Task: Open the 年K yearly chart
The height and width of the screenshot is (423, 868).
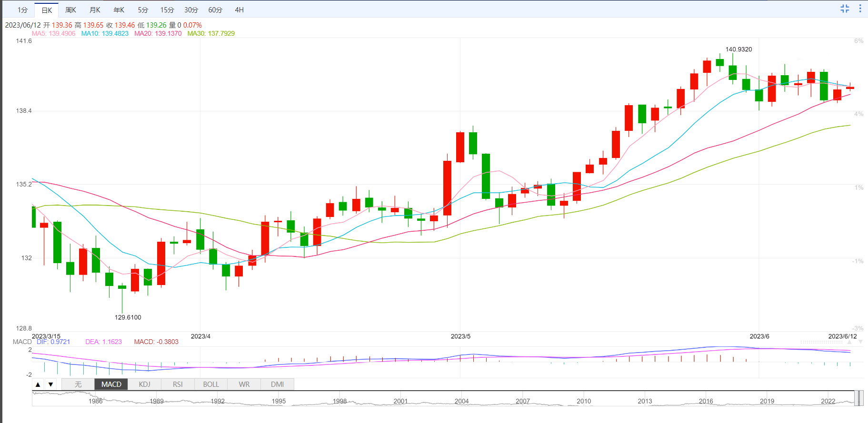Action: 119,10
